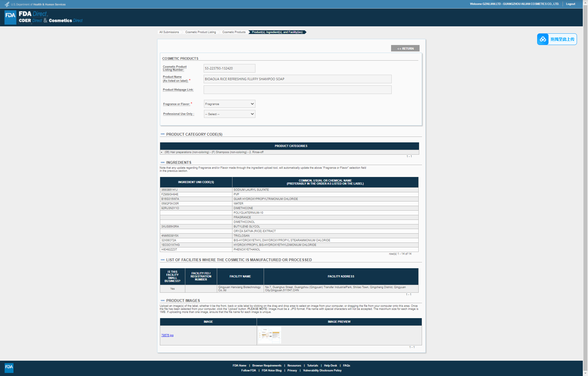Image resolution: width=588 pixels, height=376 pixels.
Task: Click the HHS eagle emblem icon
Action: (x=7, y=4)
